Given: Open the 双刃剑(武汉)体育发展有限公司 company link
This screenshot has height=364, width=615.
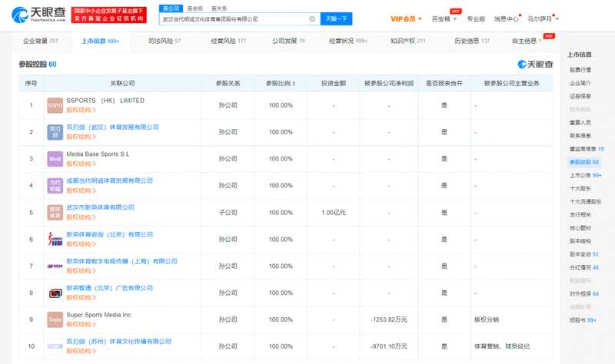Looking at the screenshot, I should [112, 127].
